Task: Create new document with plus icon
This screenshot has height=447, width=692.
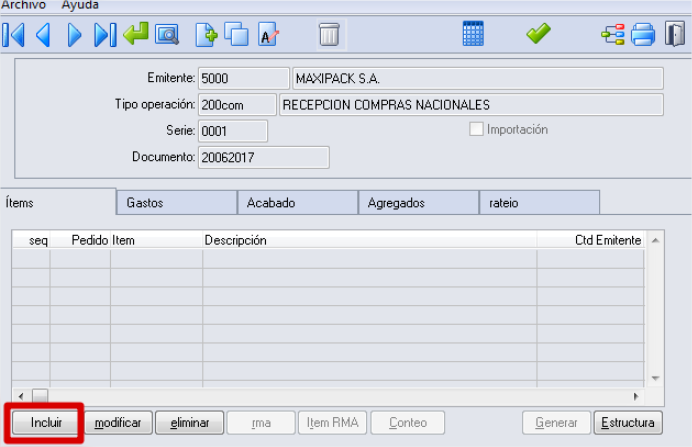Action: 206,34
